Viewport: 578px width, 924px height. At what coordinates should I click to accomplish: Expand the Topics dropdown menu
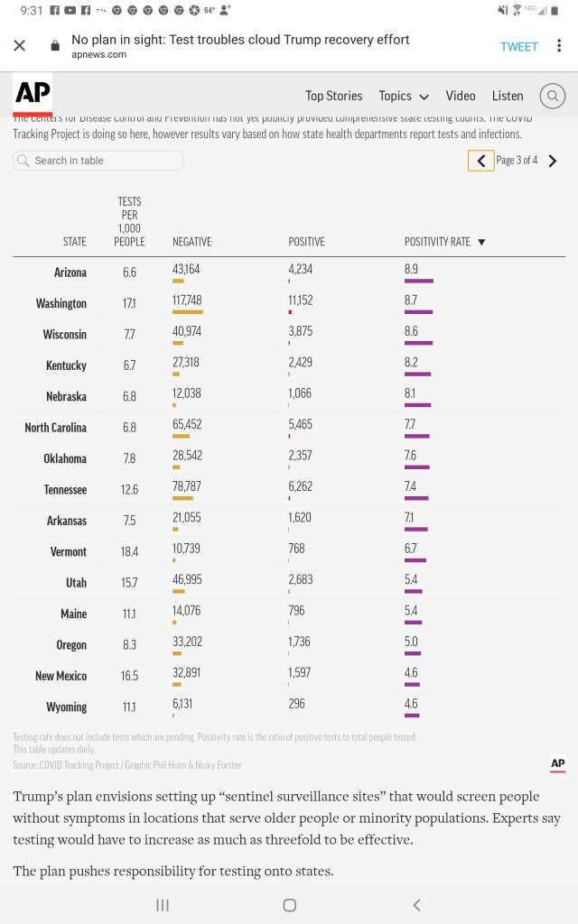pos(403,96)
